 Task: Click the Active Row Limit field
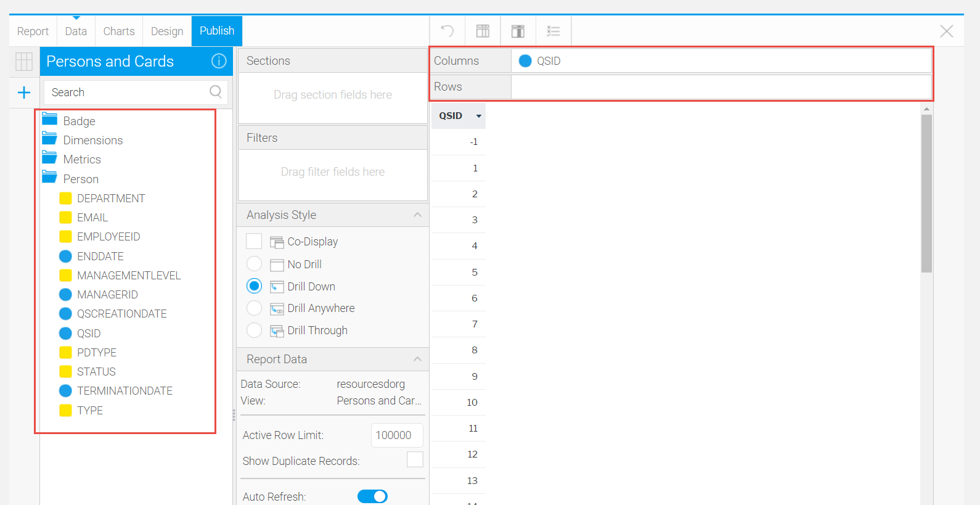397,435
